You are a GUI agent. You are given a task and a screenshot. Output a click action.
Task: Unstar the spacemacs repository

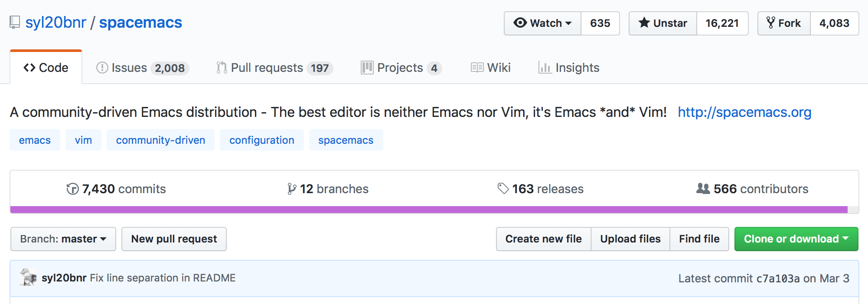(663, 23)
